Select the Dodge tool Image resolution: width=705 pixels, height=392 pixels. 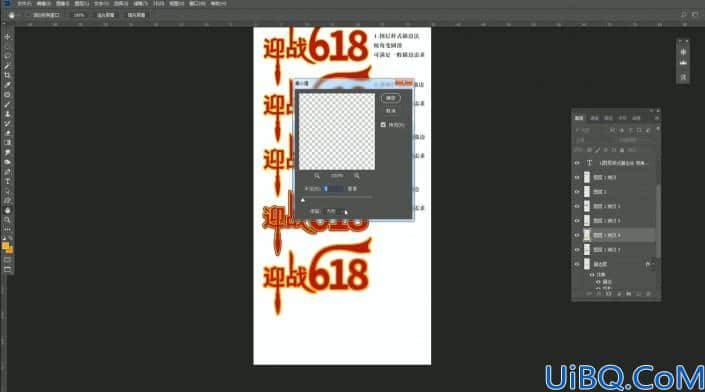click(x=7, y=162)
